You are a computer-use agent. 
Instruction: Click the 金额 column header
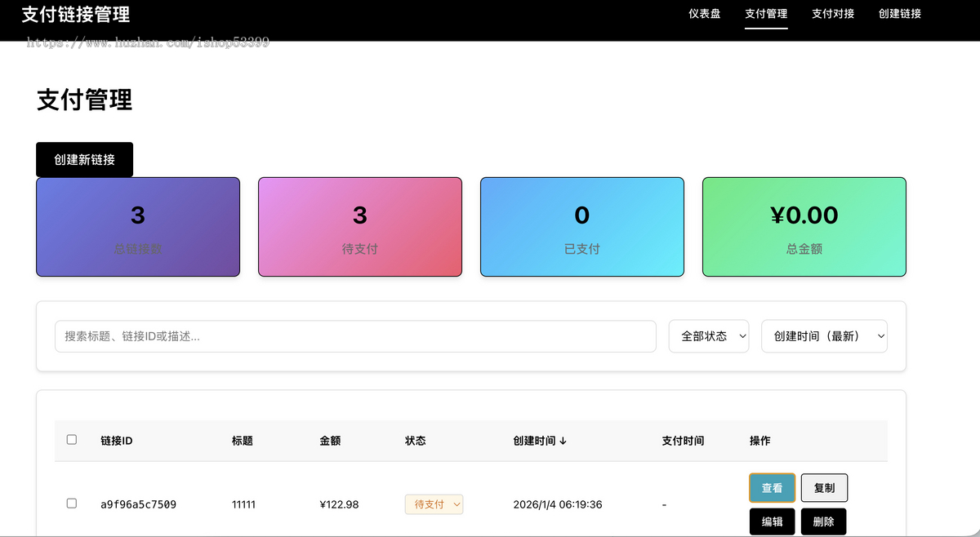330,441
